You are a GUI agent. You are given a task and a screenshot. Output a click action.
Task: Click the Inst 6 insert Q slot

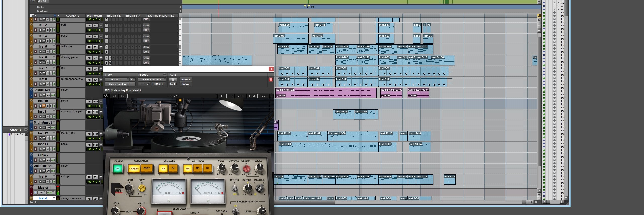tap(110, 63)
